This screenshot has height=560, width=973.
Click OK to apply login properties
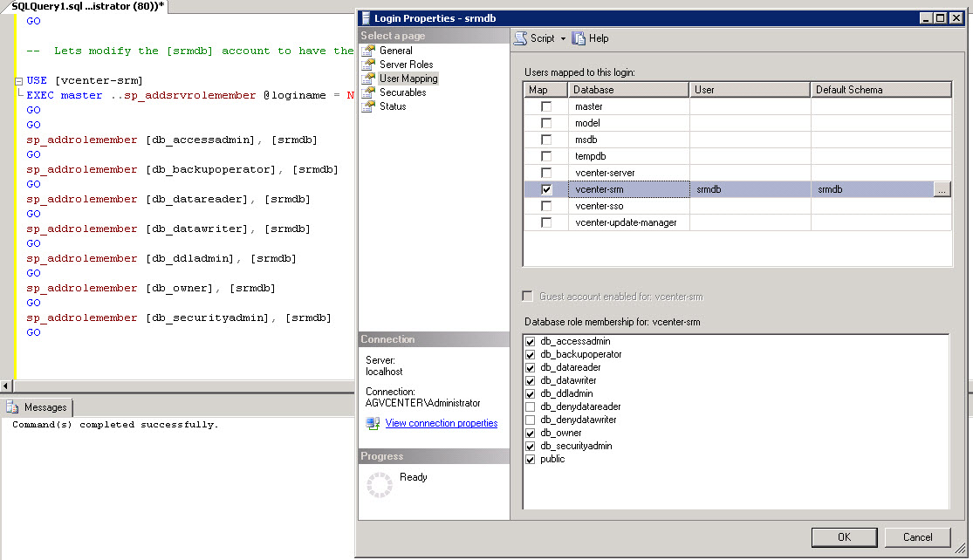[843, 536]
